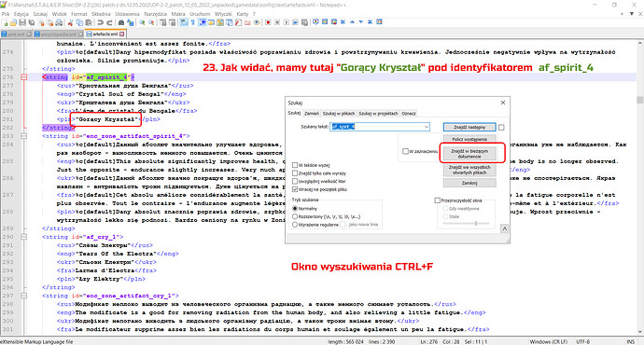Switch to the 'Zamień' tab
The height and width of the screenshot is (345, 644).
pos(312,113)
